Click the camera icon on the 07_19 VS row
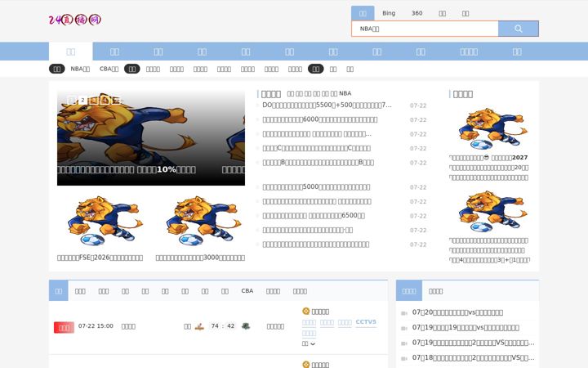The height and width of the screenshot is (368, 588). (404, 343)
